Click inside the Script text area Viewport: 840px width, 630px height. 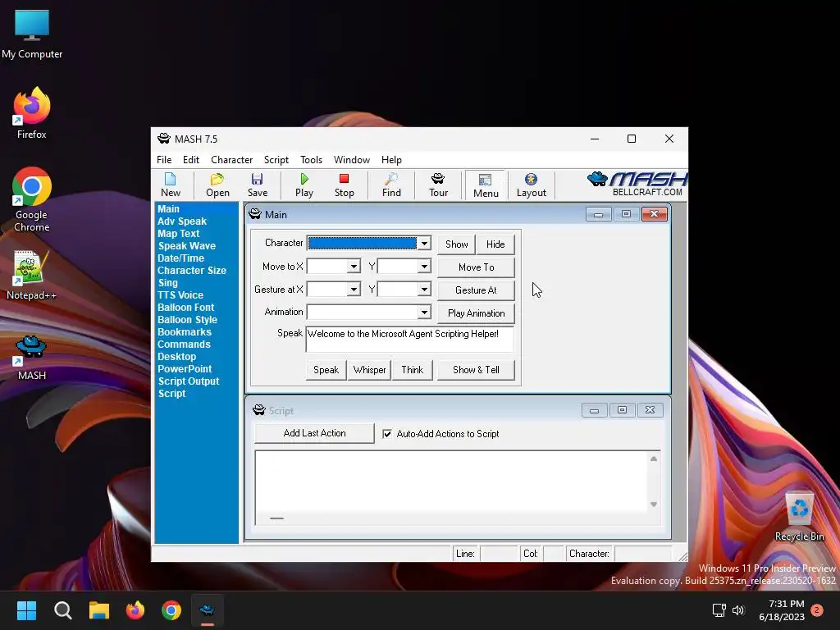[451, 481]
